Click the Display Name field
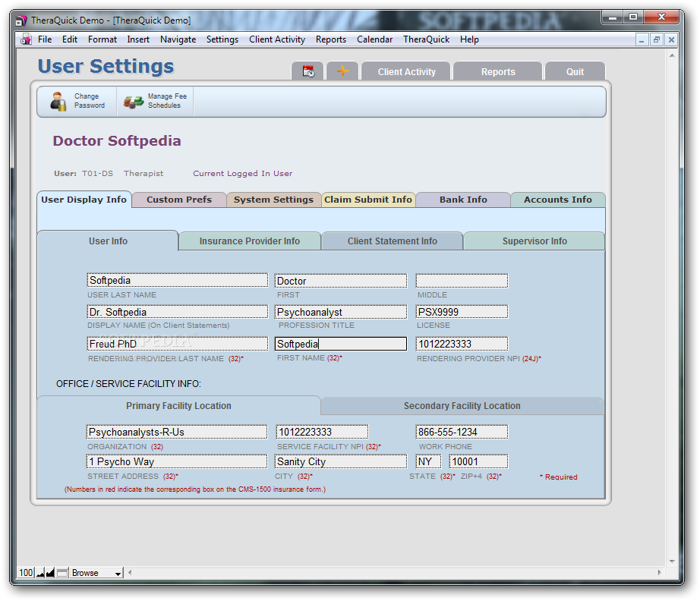Screen dimensions: 700x601 (177, 312)
